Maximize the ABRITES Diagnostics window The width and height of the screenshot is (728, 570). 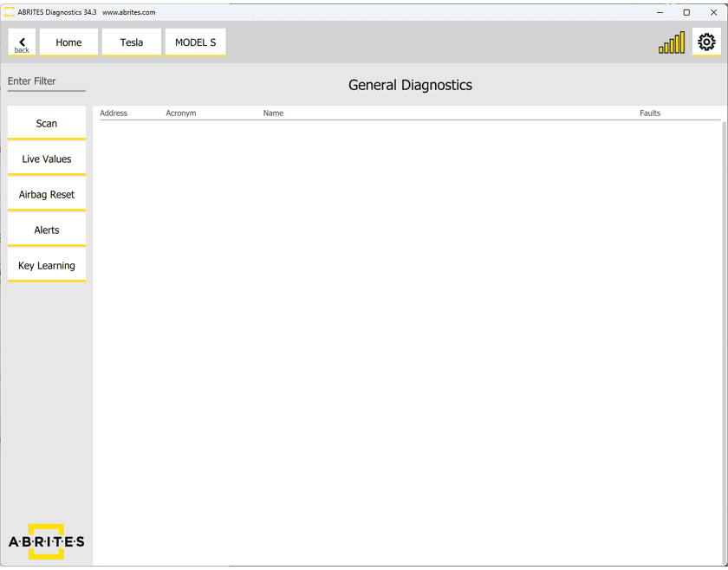[x=686, y=12]
